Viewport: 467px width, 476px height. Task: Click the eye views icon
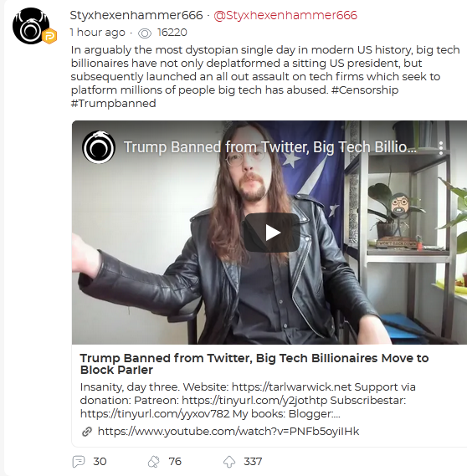click(145, 33)
